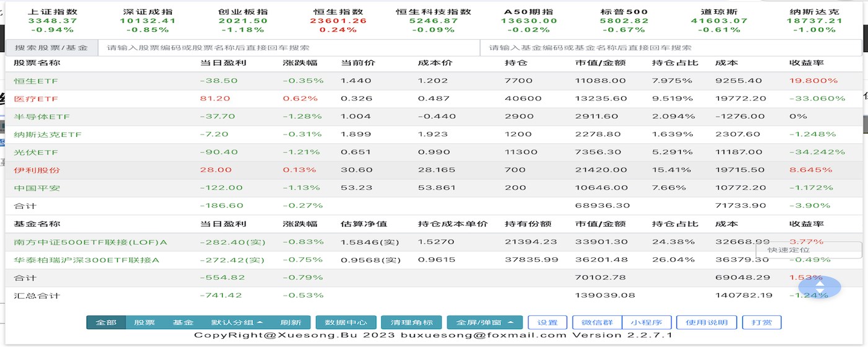
Task: Open 南方中证500ETF联接(LOF)A fund entry
Action: point(434,242)
